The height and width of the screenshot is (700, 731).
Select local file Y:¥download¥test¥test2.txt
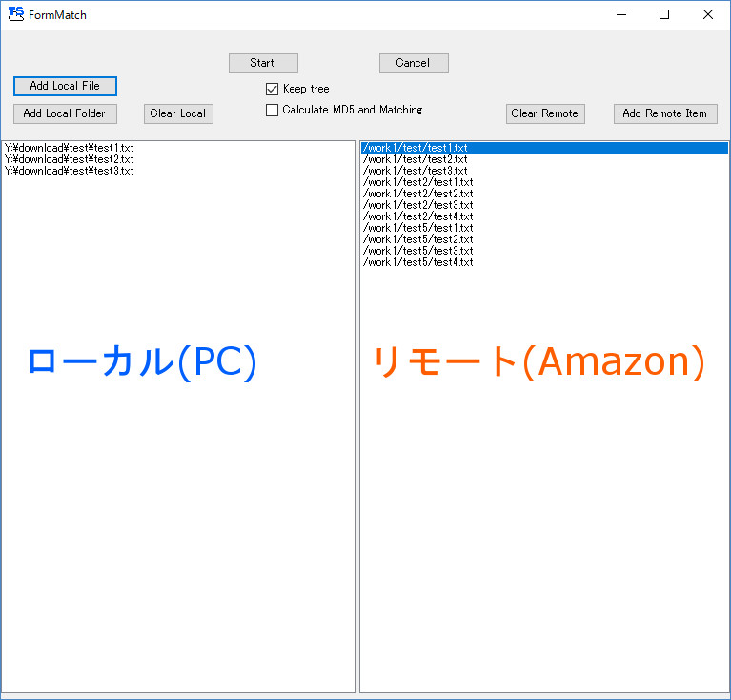tap(69, 159)
